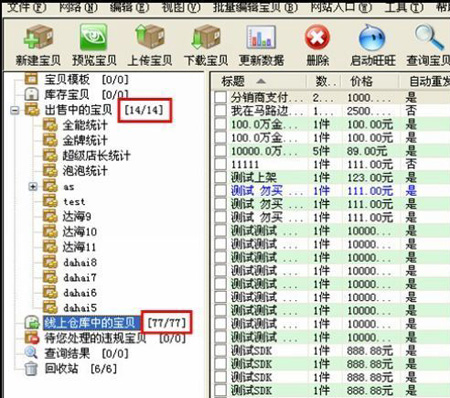
Task: Open the 网站入口(W) menu
Action: 341,7
